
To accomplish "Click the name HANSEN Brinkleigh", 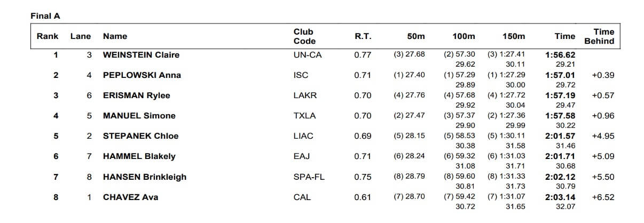I will coord(145,177).
